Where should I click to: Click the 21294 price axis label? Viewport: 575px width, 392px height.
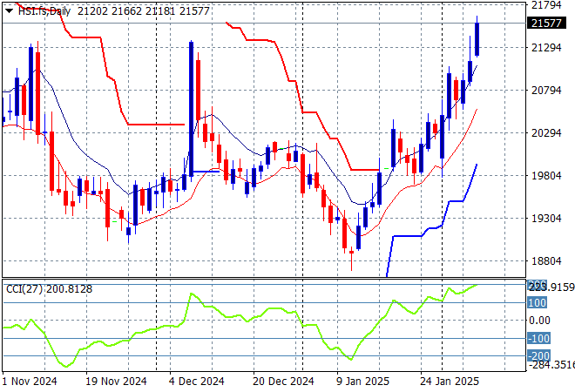click(546, 47)
